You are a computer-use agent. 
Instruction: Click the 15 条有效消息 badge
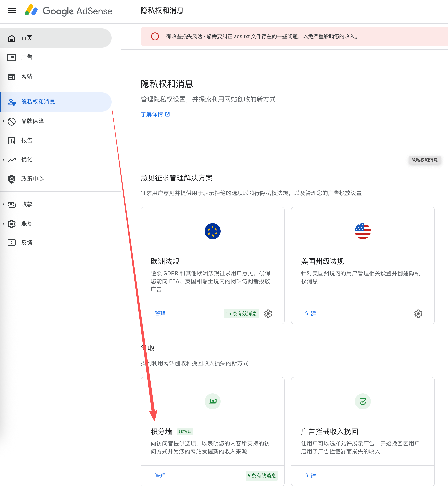click(x=241, y=313)
